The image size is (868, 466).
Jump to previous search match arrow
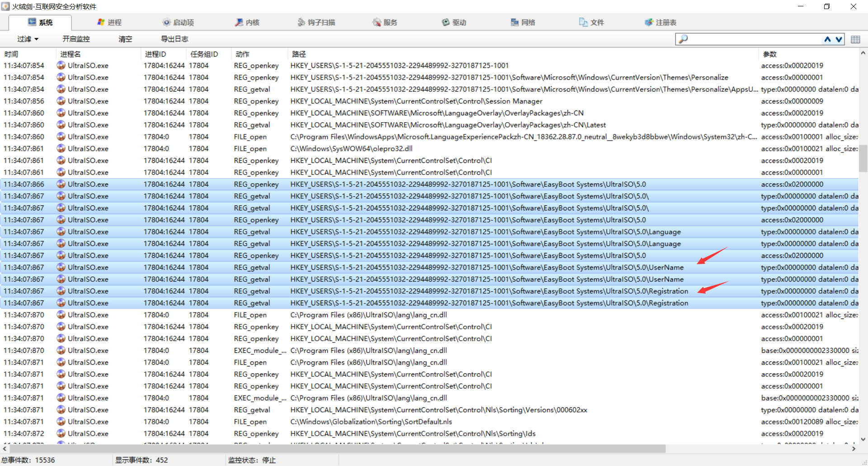point(827,39)
